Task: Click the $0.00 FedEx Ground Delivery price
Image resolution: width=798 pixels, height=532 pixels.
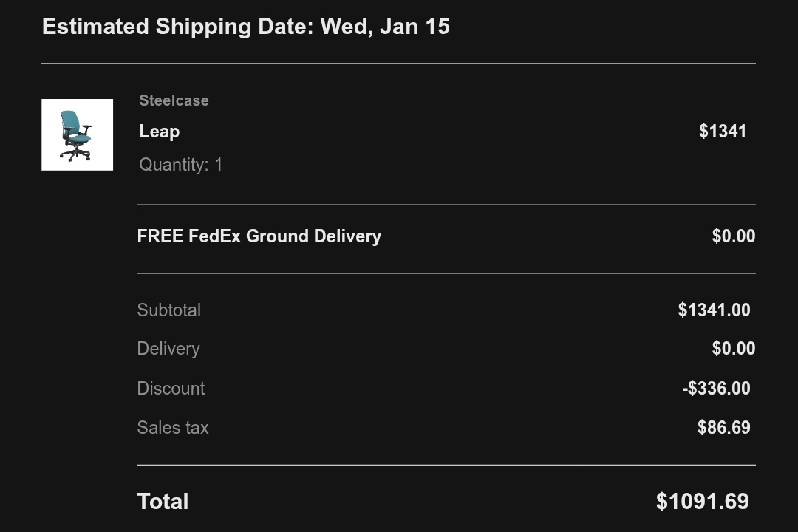Action: coord(733,236)
